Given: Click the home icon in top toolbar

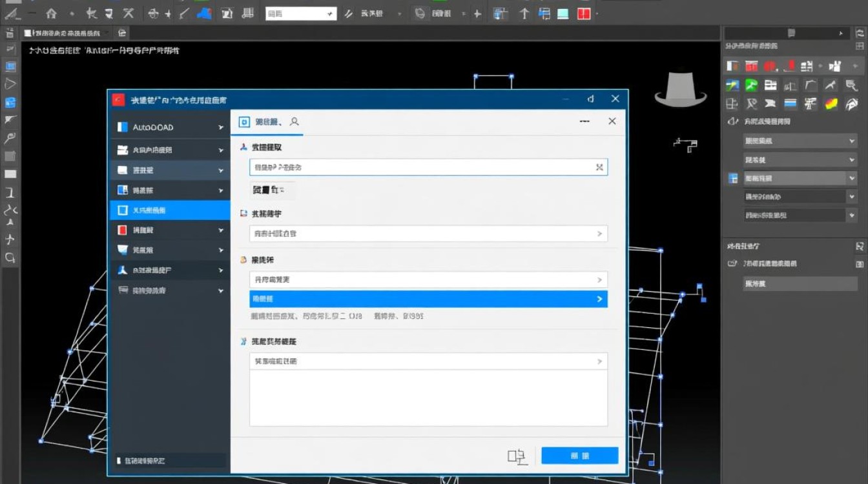Looking at the screenshot, I should coord(51,13).
